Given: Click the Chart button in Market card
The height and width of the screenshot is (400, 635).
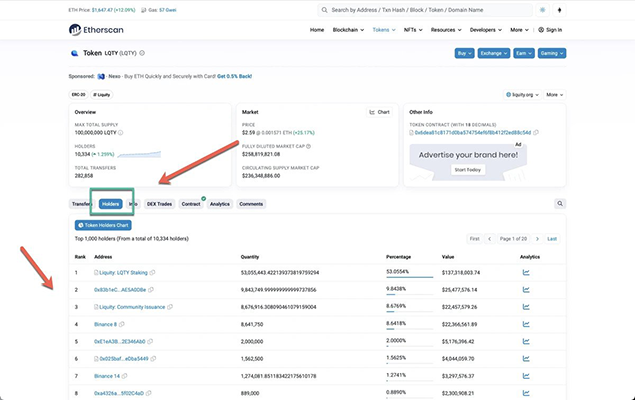Looking at the screenshot, I should pyautogui.click(x=379, y=112).
